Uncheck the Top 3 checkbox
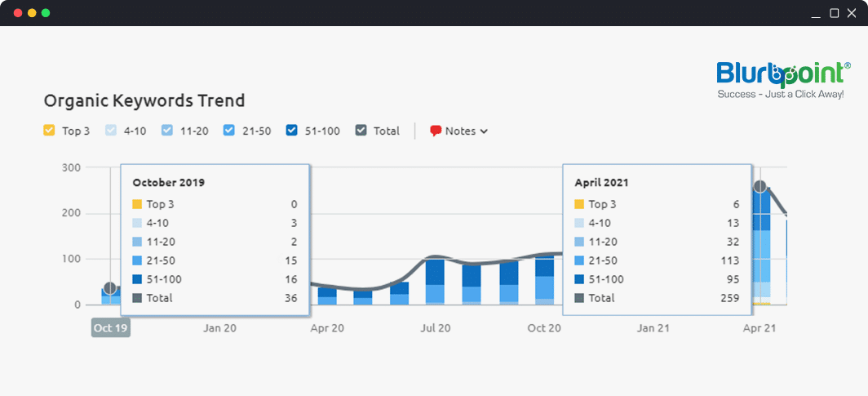This screenshot has width=868, height=396. pos(49,130)
